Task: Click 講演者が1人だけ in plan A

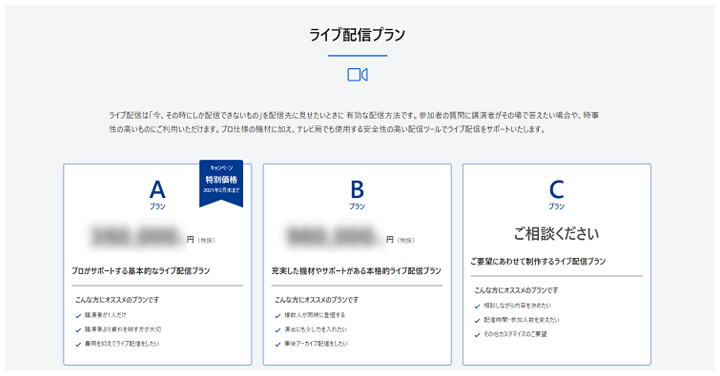Action: point(106,315)
